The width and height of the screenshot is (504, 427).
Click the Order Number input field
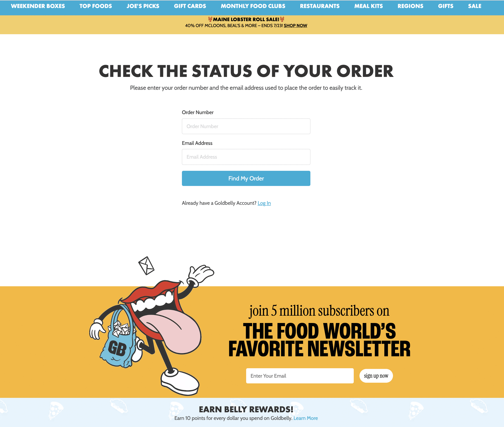point(246,126)
